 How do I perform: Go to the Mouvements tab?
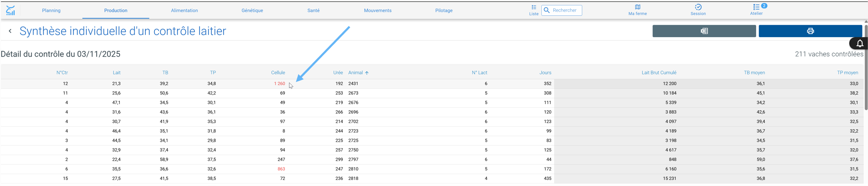(x=377, y=10)
